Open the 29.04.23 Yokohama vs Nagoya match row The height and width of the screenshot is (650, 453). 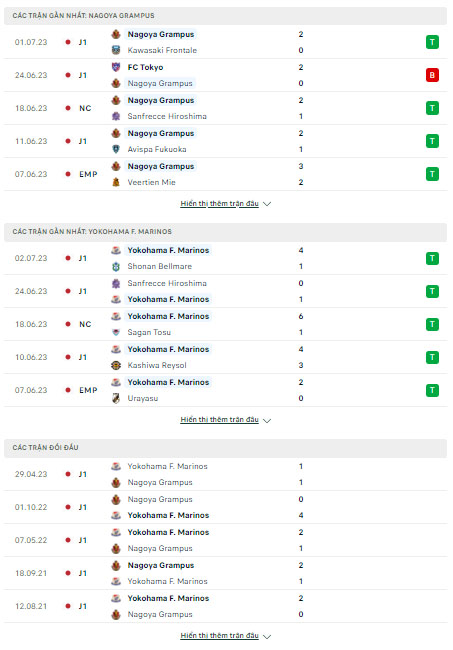click(x=225, y=474)
